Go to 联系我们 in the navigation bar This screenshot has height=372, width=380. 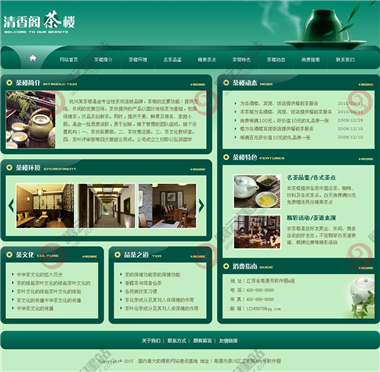[x=345, y=60]
